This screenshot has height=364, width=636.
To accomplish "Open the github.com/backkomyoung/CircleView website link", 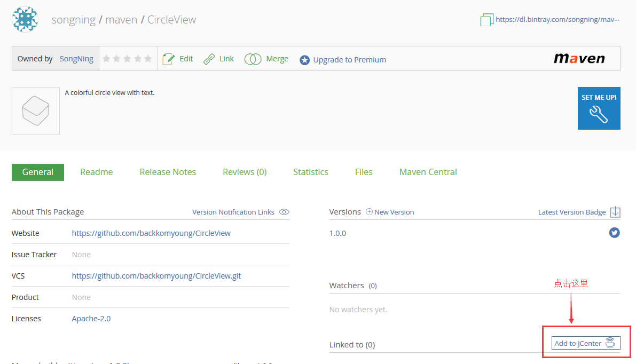I will click(x=151, y=233).
